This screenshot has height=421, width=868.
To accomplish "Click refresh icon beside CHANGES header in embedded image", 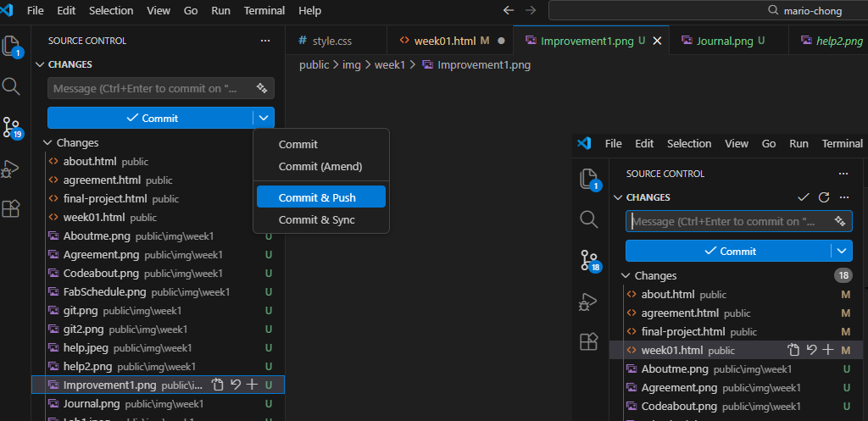I will (x=823, y=197).
